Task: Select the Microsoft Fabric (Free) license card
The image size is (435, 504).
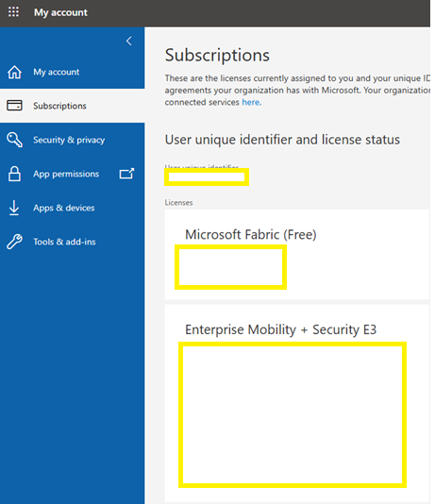Action: (x=297, y=255)
